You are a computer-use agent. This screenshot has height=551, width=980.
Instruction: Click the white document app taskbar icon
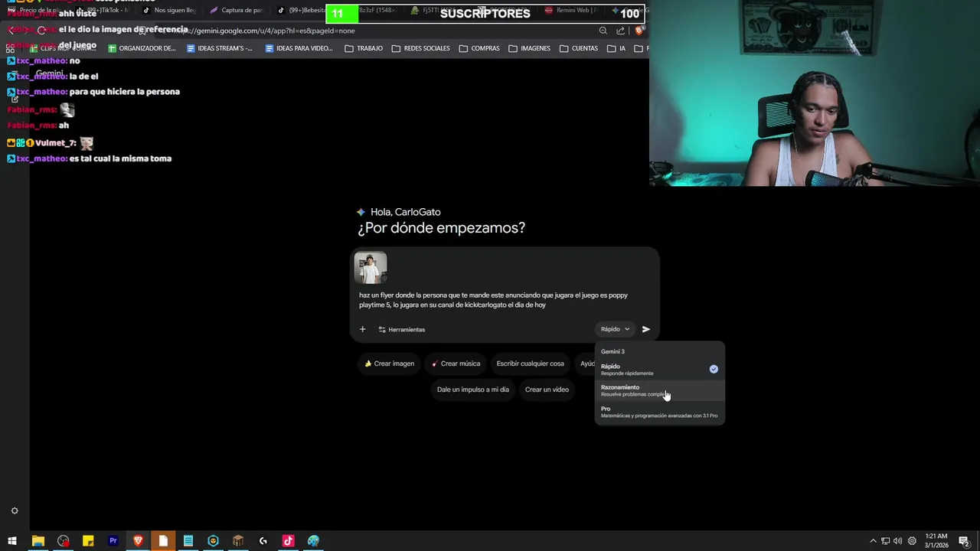[x=163, y=541]
